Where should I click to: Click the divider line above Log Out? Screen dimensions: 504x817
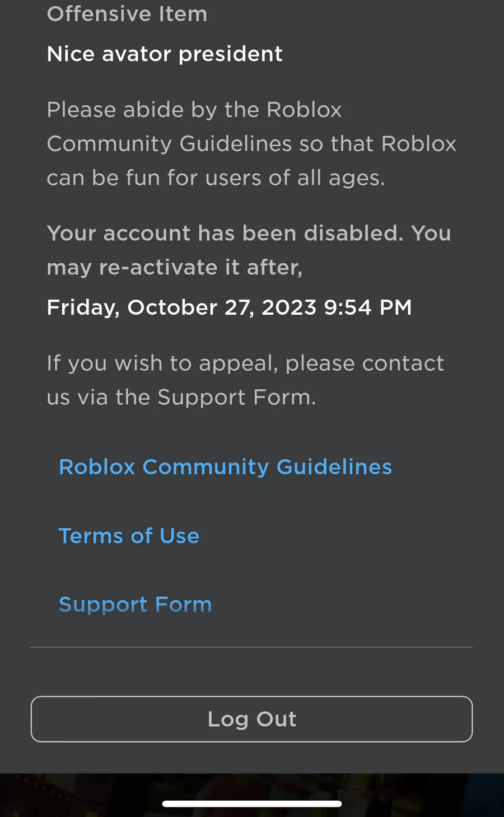[252, 647]
